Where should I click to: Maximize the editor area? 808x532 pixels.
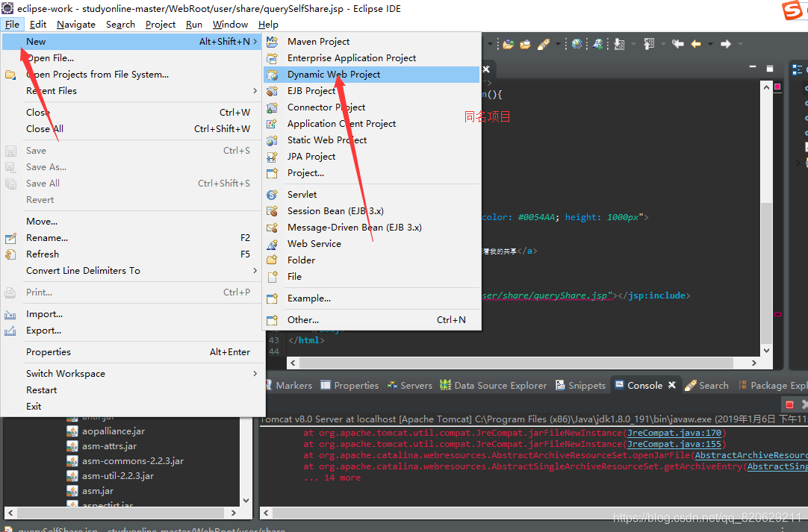point(770,69)
